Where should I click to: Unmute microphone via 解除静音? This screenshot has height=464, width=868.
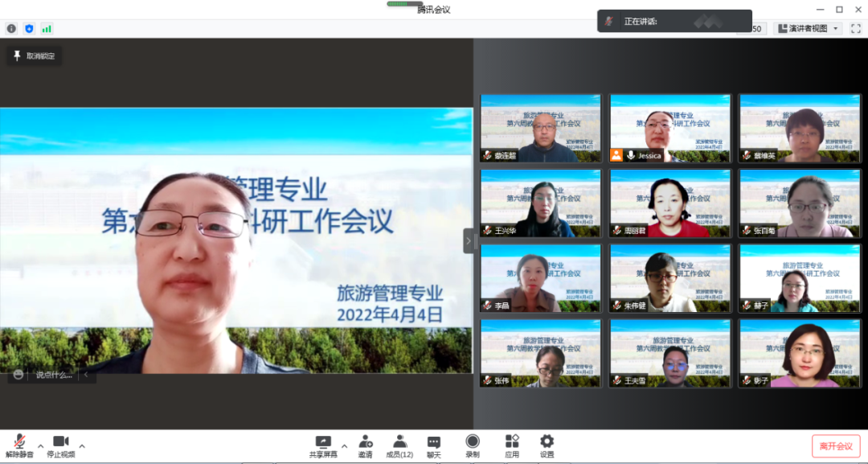(18, 446)
